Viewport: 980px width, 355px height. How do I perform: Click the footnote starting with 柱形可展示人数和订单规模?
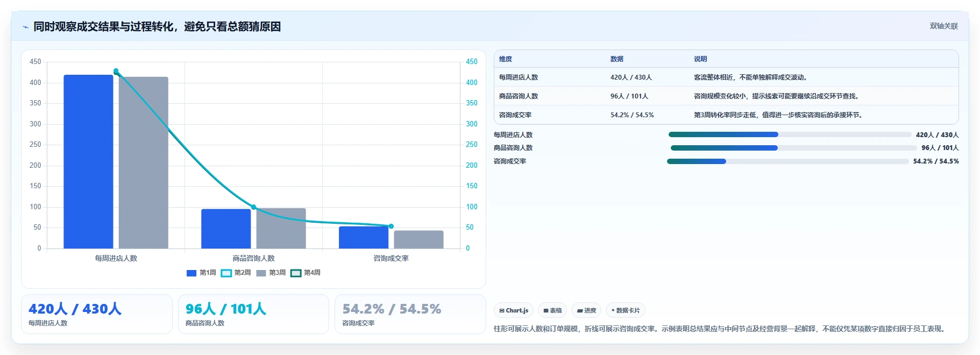pos(721,329)
